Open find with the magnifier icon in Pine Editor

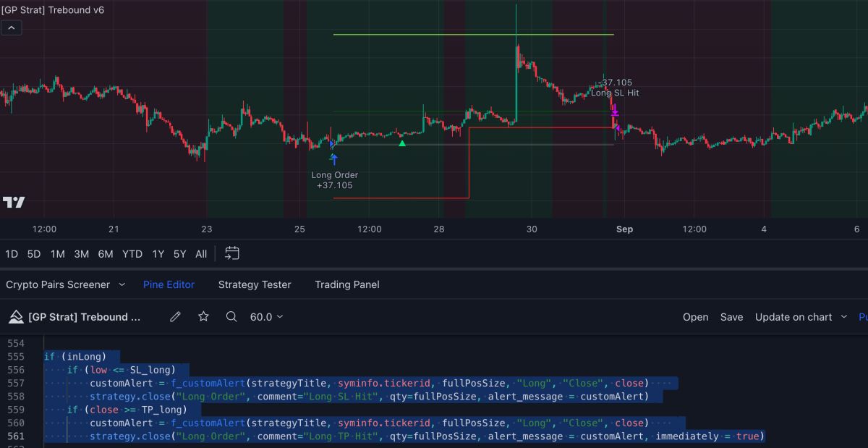pos(231,317)
